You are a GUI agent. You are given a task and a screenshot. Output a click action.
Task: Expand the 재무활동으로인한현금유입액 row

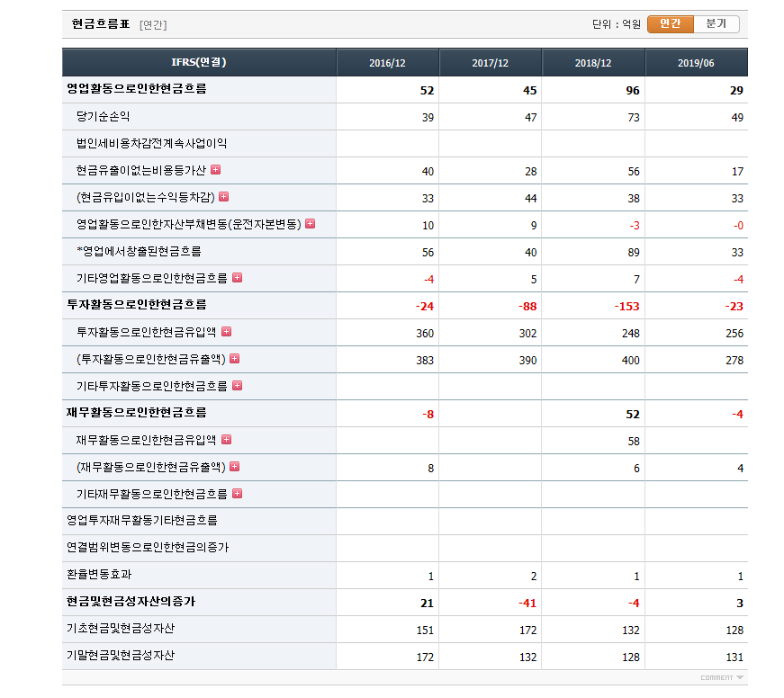click(227, 440)
